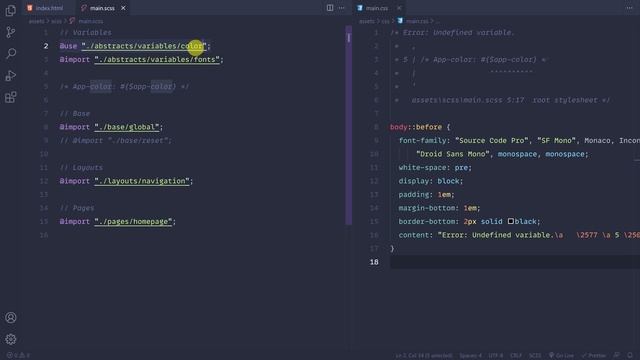The image size is (640, 360).
Task: Click Spaces: 4 indentation setting
Action: [x=470, y=355]
